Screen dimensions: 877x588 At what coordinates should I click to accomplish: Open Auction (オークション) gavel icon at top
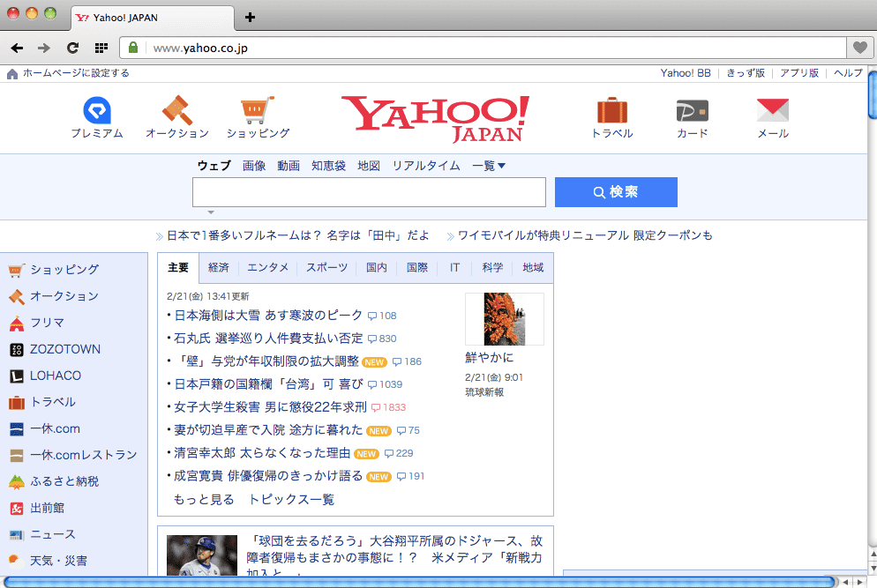click(x=177, y=110)
